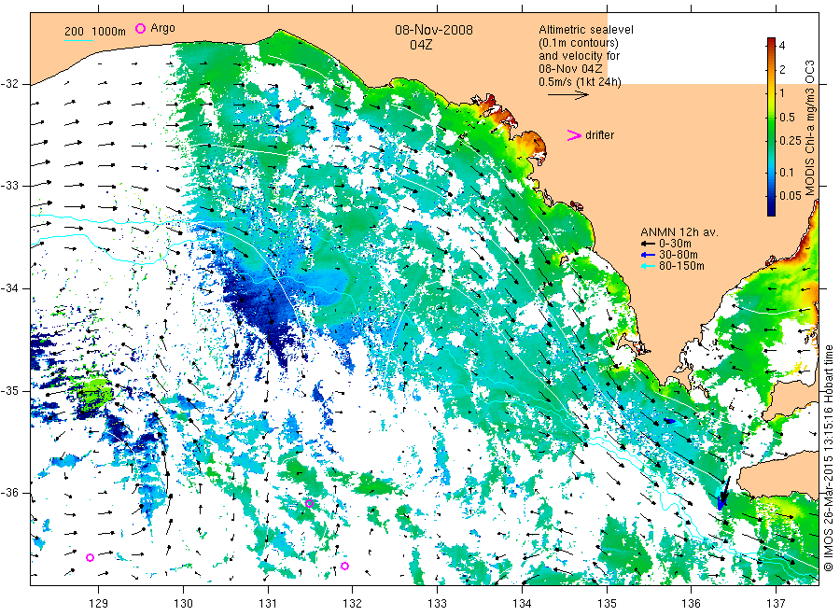The image size is (840, 616).
Task: Click the colorbar value 4
Action: pos(782,46)
